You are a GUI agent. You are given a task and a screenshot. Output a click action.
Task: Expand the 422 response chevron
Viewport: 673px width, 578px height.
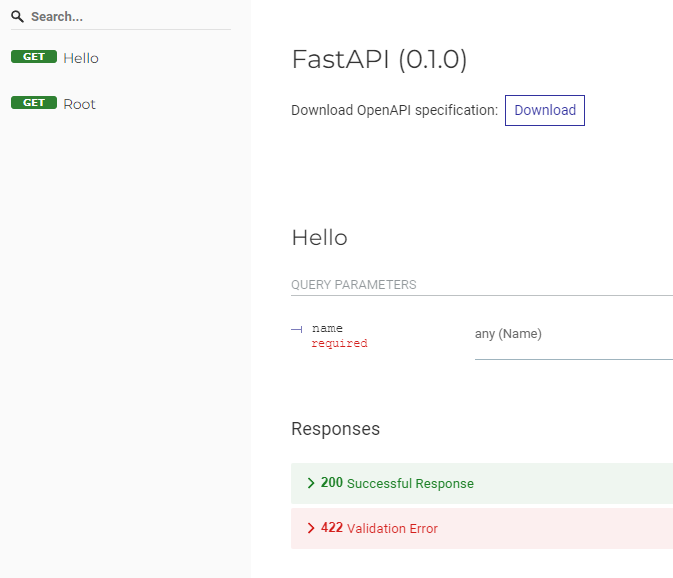(x=311, y=528)
